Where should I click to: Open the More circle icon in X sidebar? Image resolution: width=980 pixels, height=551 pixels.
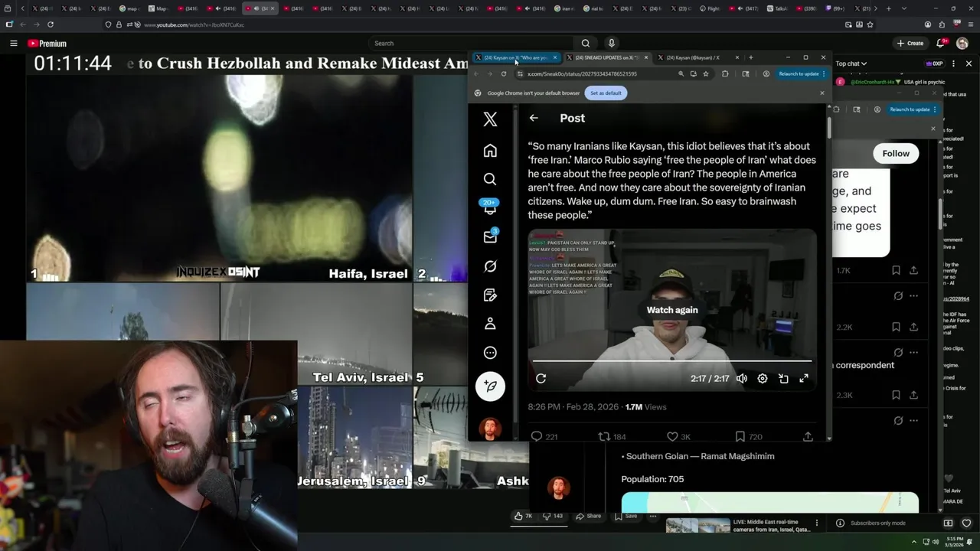tap(490, 353)
